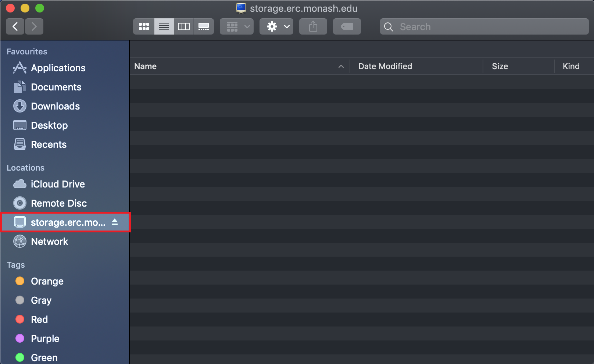Viewport: 594px width, 364px height.
Task: Go back with the back arrow
Action: click(15, 26)
